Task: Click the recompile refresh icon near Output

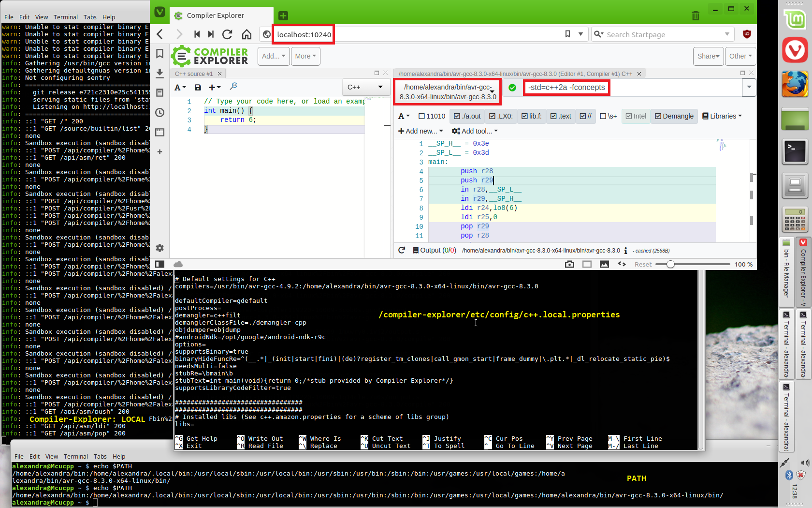Action: point(402,250)
